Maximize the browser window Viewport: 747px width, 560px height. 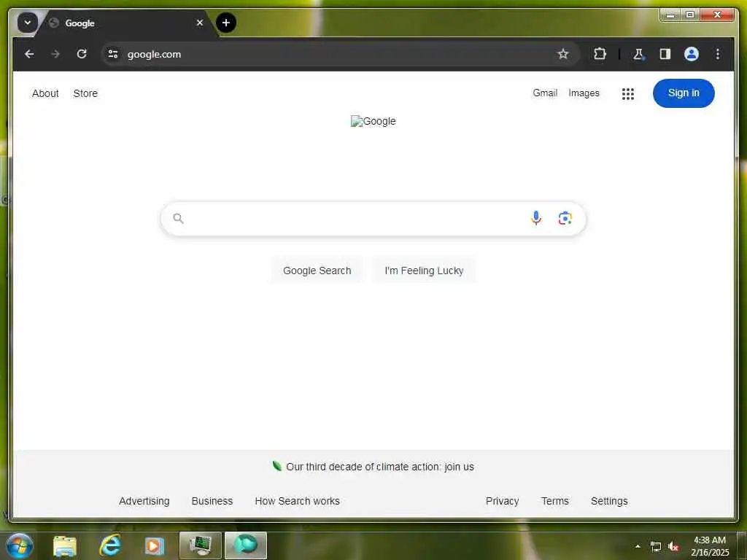point(690,15)
